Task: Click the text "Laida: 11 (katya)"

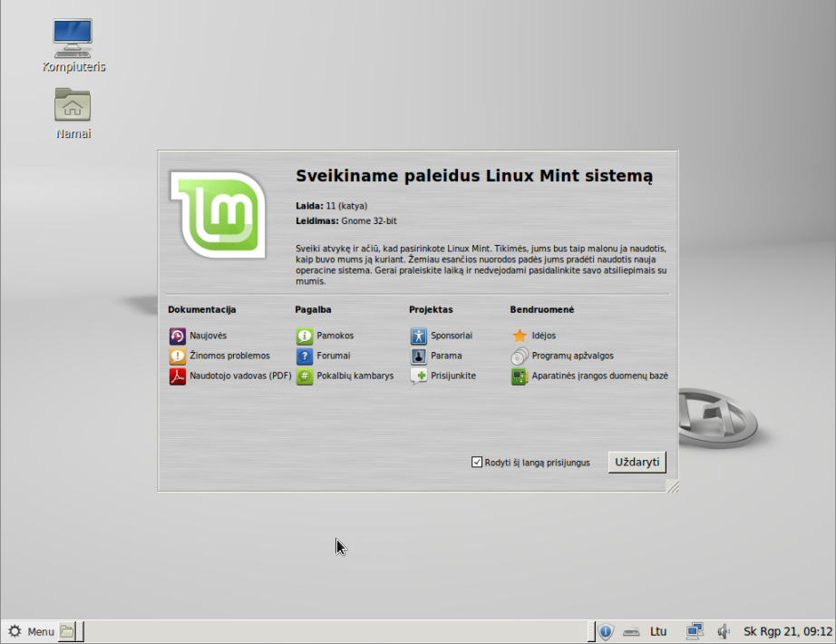Action: pos(332,206)
